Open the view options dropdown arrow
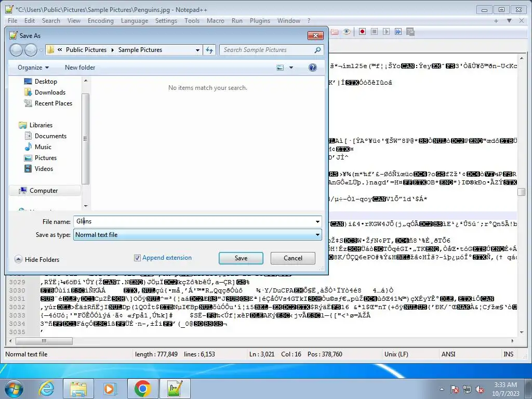 click(x=291, y=68)
